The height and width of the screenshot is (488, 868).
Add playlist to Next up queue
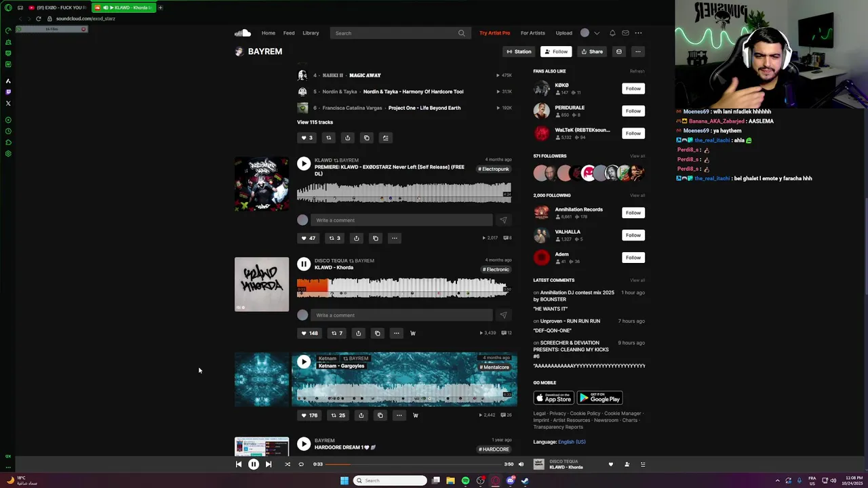[385, 138]
